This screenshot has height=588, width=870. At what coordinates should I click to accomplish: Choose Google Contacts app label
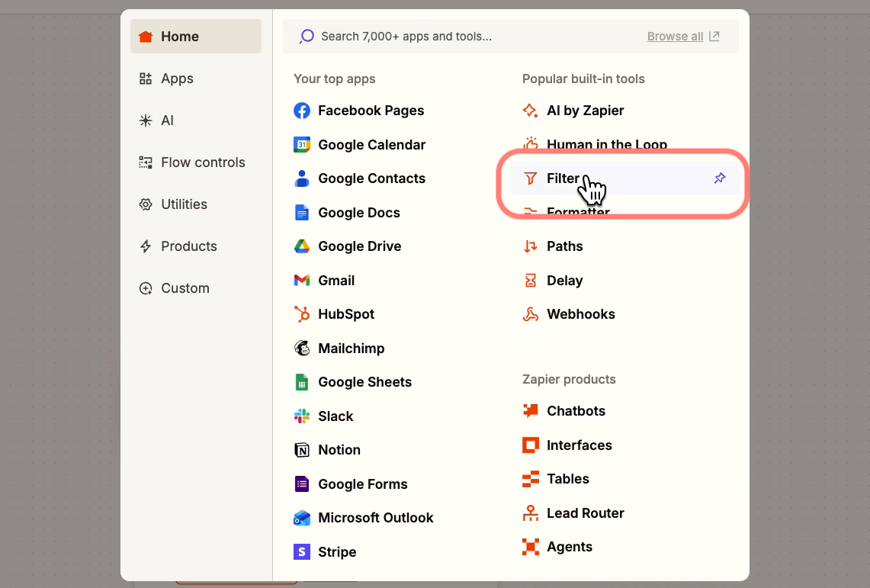(x=372, y=178)
